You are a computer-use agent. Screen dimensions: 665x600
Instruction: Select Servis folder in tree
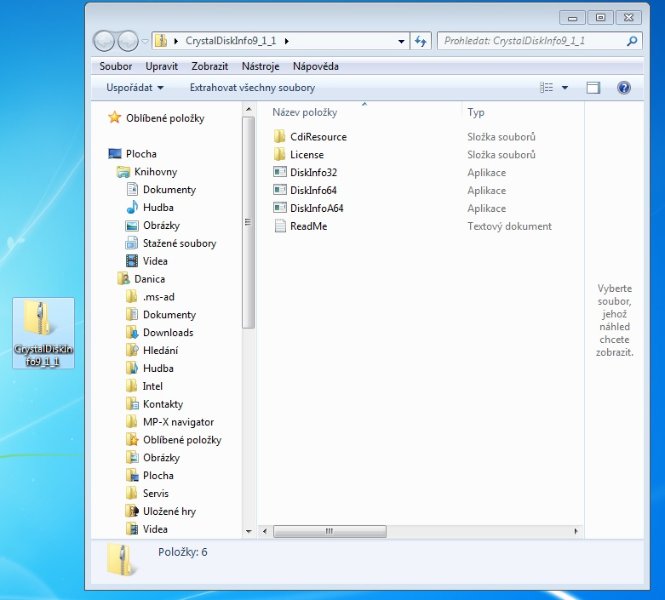point(147,493)
